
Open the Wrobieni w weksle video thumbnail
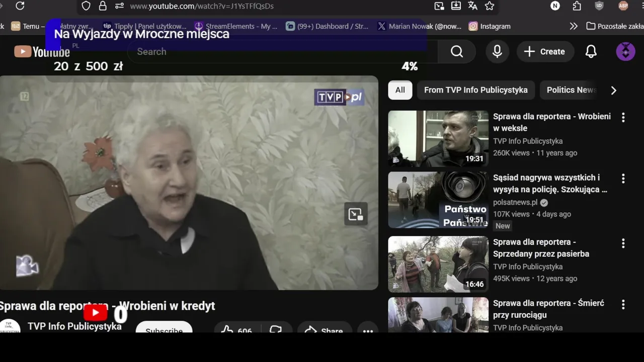(x=438, y=139)
